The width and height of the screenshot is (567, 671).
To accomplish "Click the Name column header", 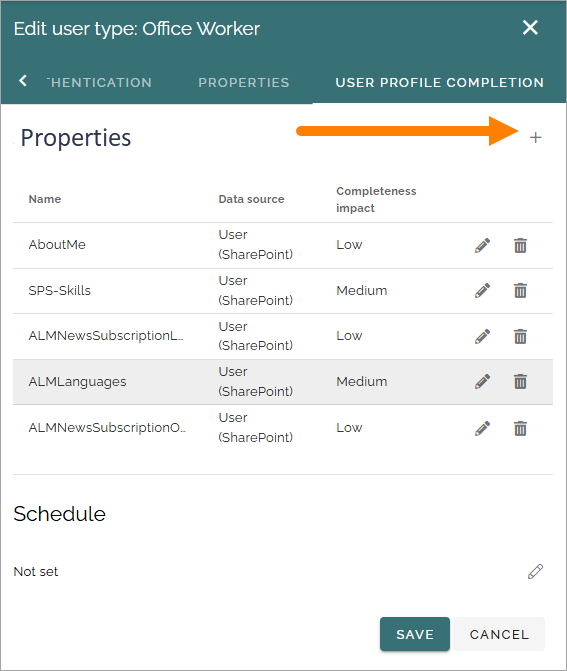I will (45, 199).
